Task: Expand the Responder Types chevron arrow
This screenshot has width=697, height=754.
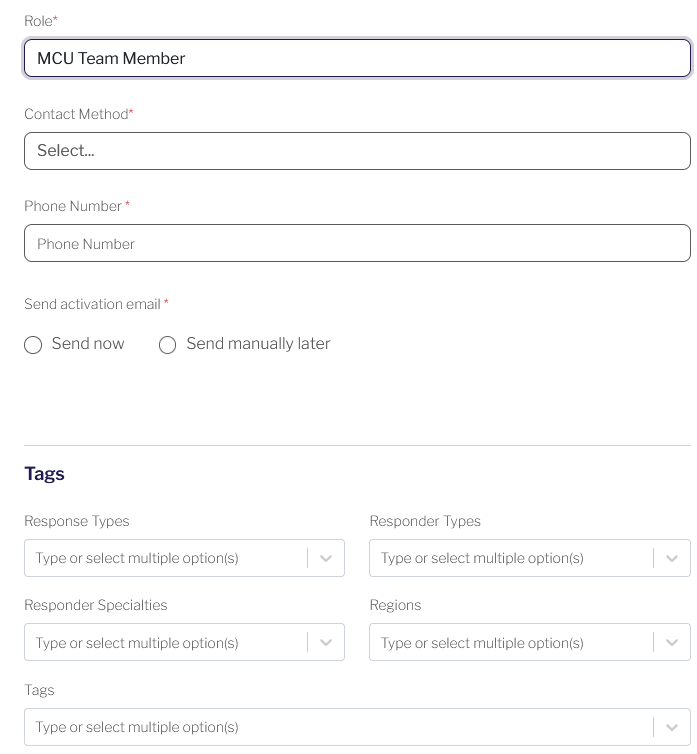Action: pyautogui.click(x=672, y=558)
